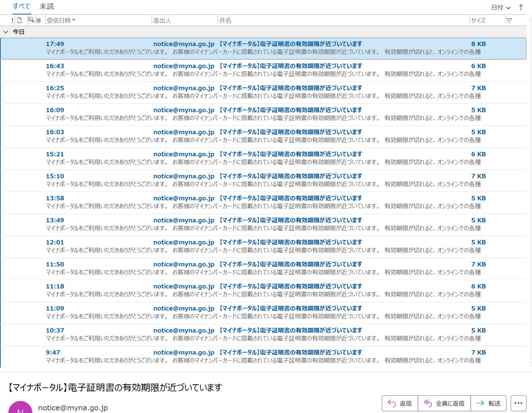Click the サイズ column header
The width and height of the screenshot is (532, 413).
click(x=488, y=20)
